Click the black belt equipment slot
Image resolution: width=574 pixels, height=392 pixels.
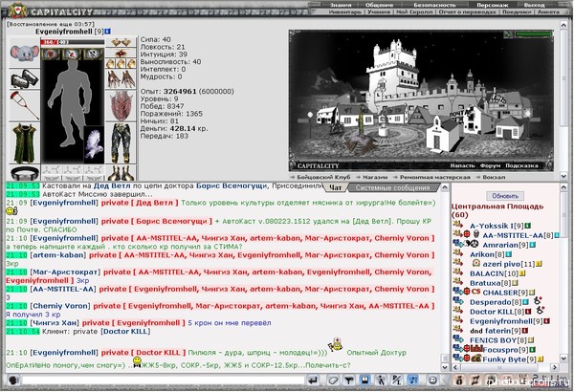point(25,172)
